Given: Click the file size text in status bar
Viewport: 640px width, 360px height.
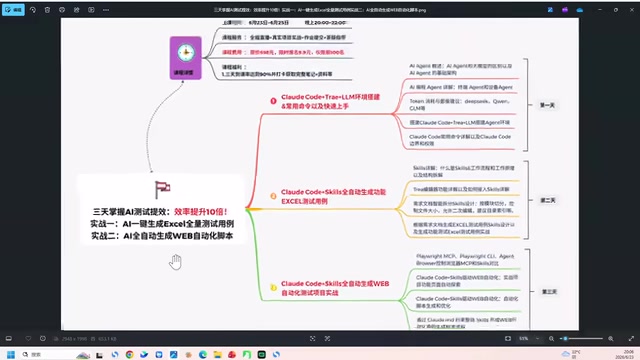Looking at the screenshot, I should tap(107, 339).
